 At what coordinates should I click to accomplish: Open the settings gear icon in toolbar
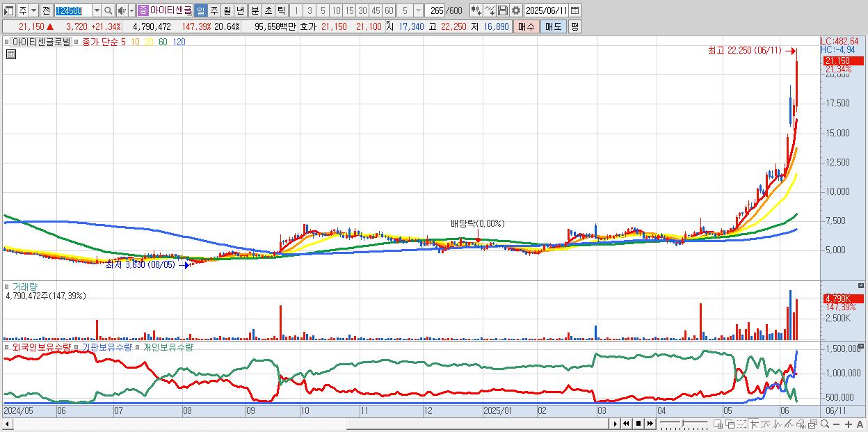tap(515, 10)
